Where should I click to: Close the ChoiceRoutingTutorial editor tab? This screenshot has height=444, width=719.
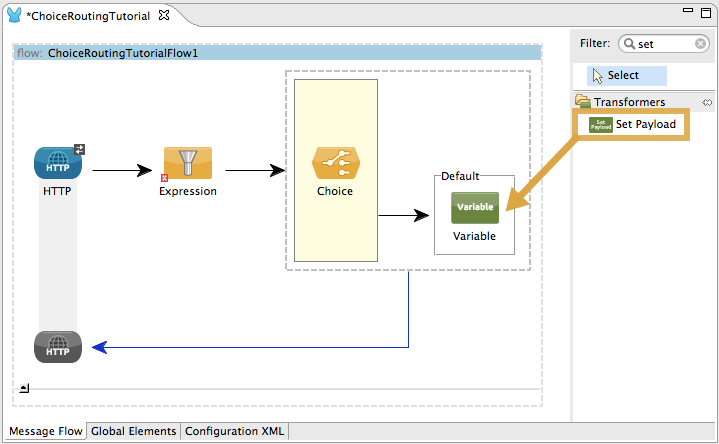coord(165,16)
